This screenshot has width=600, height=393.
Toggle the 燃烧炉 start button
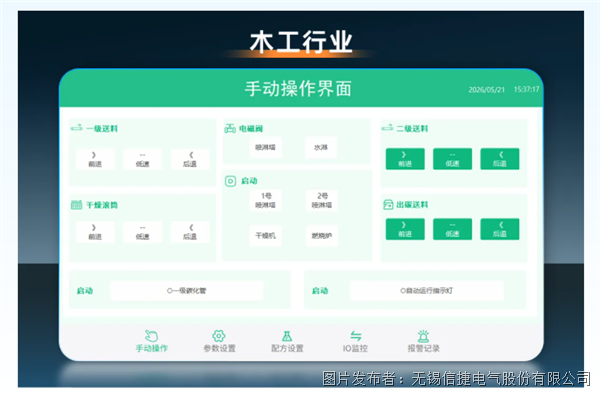322,235
